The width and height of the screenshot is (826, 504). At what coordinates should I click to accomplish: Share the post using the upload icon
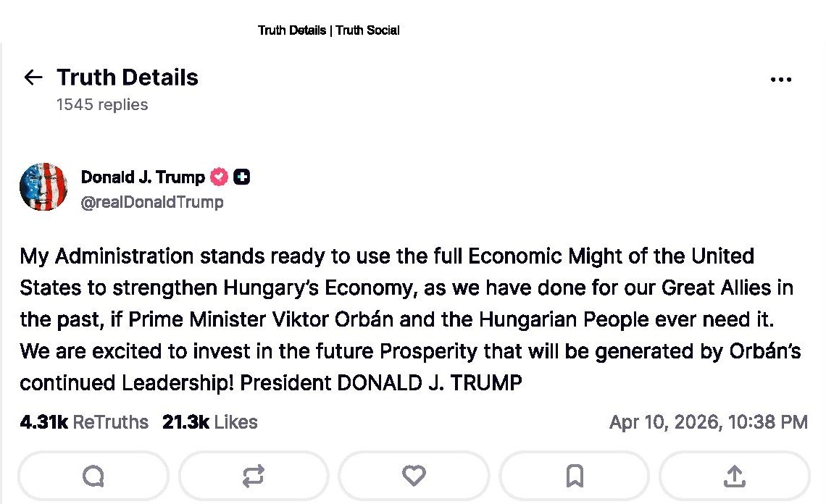pyautogui.click(x=734, y=476)
